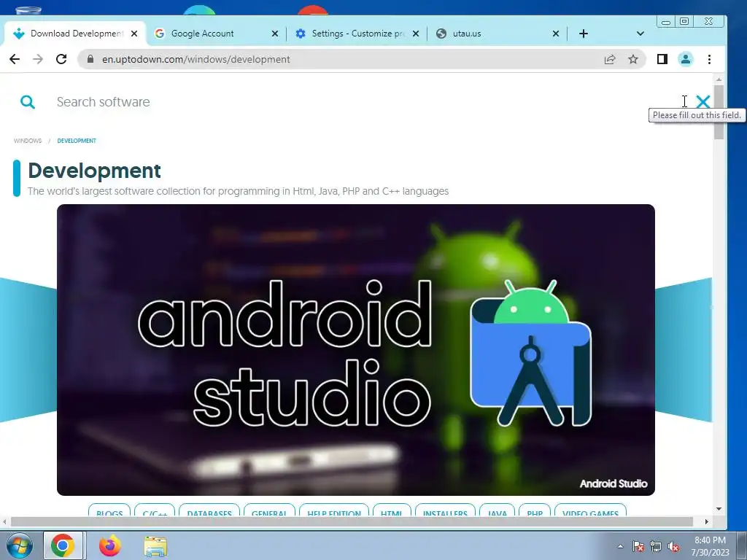This screenshot has width=747, height=560.
Task: Click the vertical scrollbar down arrow
Action: (x=719, y=509)
